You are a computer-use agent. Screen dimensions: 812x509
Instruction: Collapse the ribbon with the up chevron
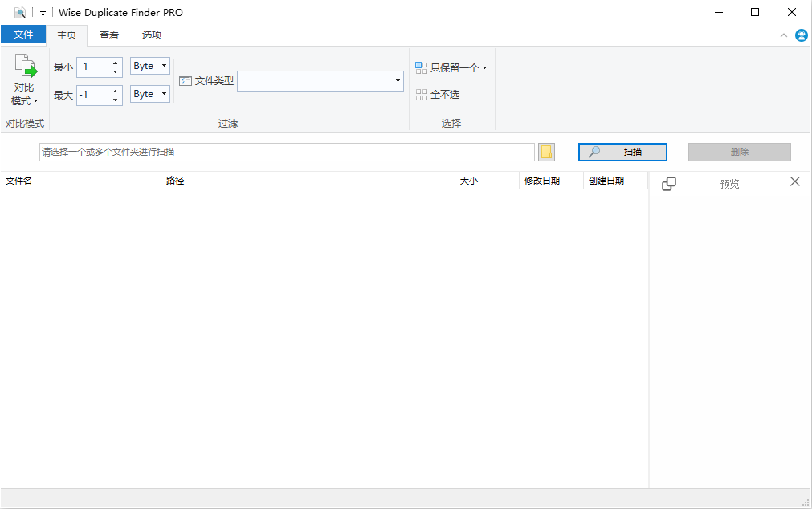(784, 35)
